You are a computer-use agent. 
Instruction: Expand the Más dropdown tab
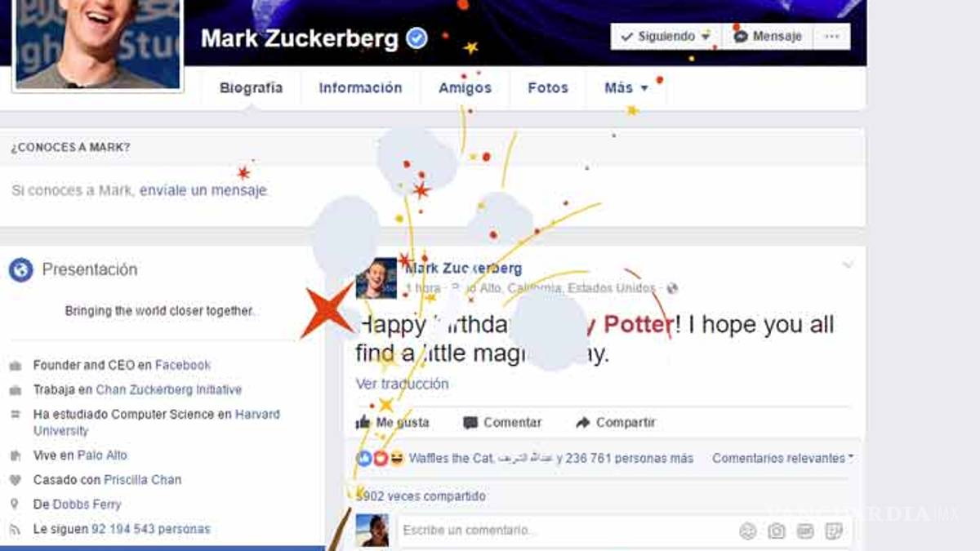tap(626, 88)
